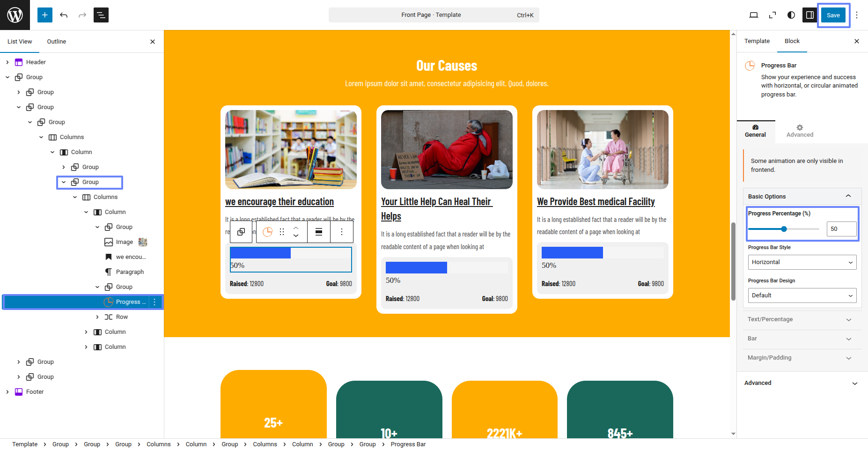The image size is (868, 450).
Task: Select parent Group icon in block toolbar
Action: coord(241,232)
